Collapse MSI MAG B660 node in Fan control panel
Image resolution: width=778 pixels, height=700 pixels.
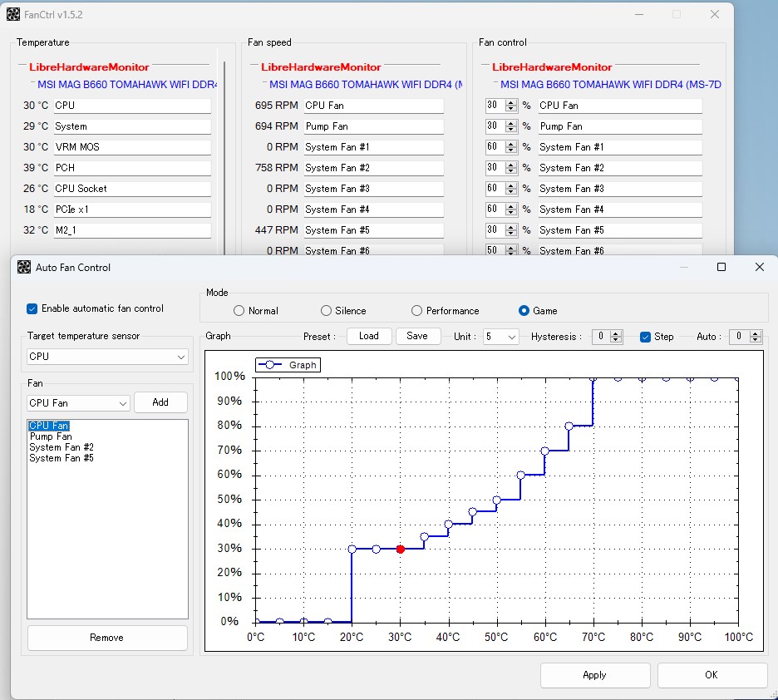(x=495, y=82)
